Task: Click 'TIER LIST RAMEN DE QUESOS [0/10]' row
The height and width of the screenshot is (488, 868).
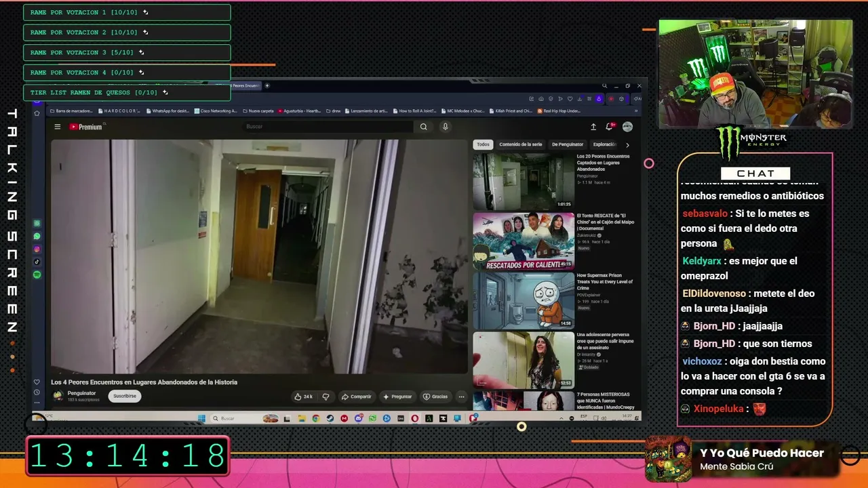Action: (x=127, y=92)
